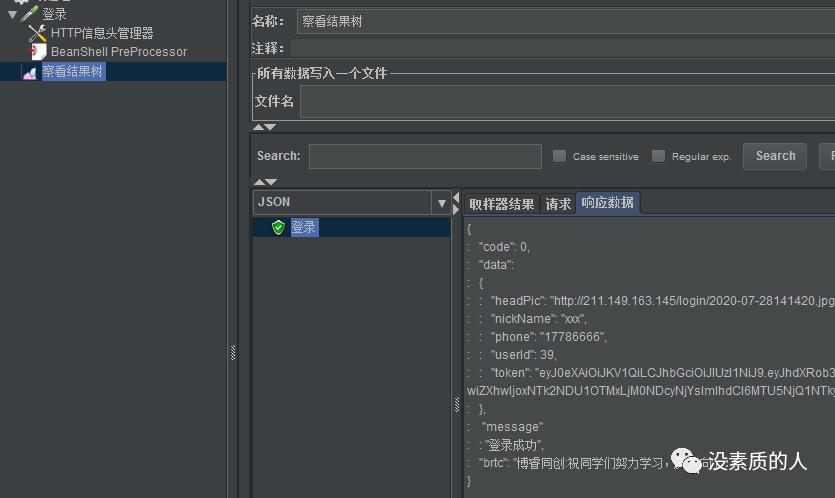835x498 pixels.
Task: Click the 登录 sampler pipette icon
Action: tap(29, 13)
